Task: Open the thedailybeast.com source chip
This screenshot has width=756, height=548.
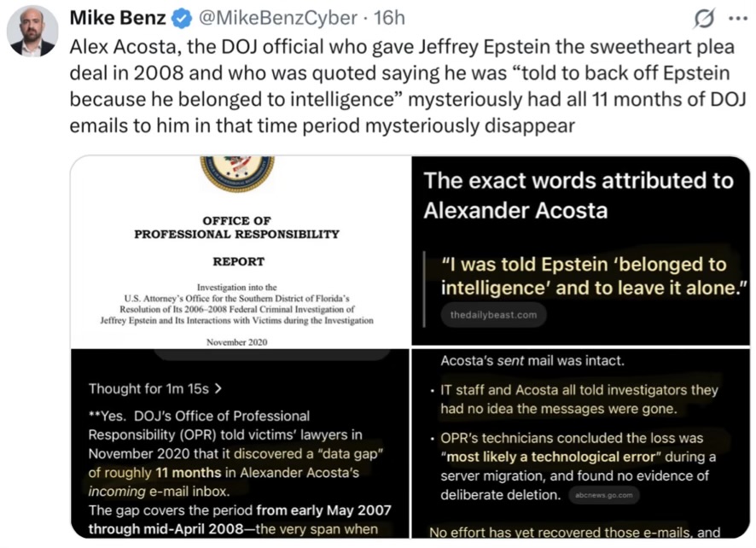Action: 493,315
